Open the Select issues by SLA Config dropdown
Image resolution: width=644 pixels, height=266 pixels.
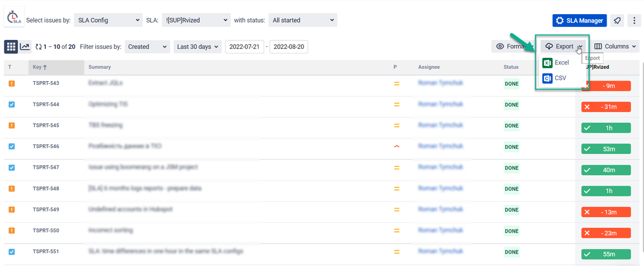108,20
